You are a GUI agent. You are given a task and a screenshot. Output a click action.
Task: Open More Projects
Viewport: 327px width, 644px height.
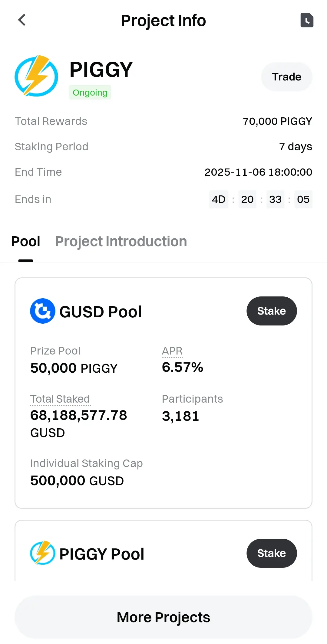tap(163, 617)
